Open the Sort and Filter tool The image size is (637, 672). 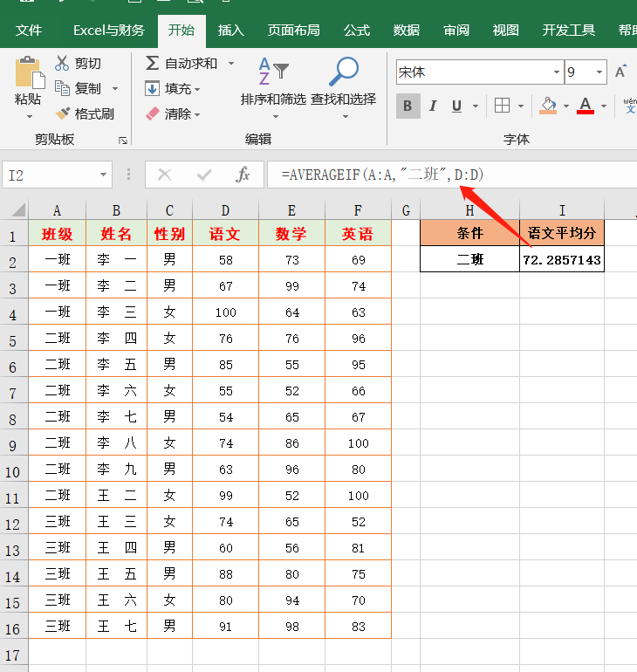coord(273,72)
